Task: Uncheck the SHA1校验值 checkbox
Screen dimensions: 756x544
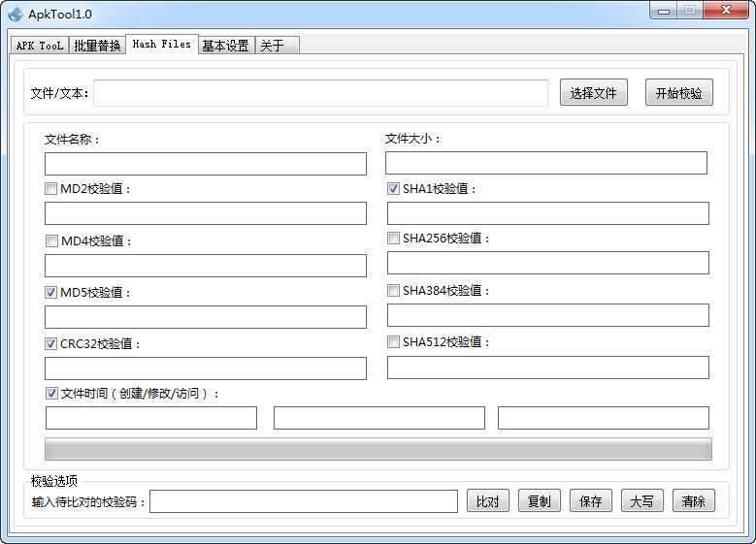Action: [393, 188]
